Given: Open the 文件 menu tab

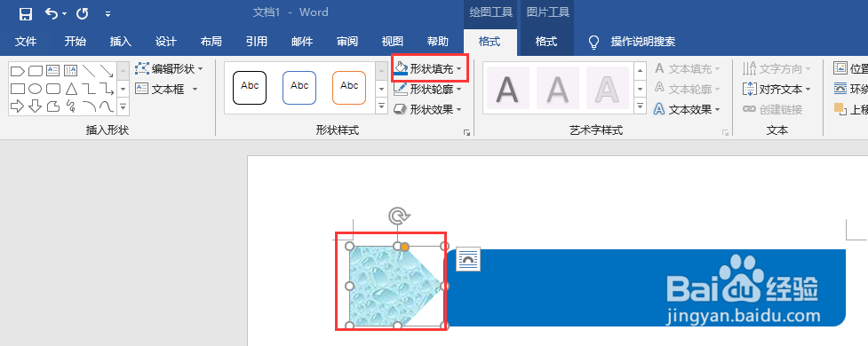Looking at the screenshot, I should click(26, 42).
